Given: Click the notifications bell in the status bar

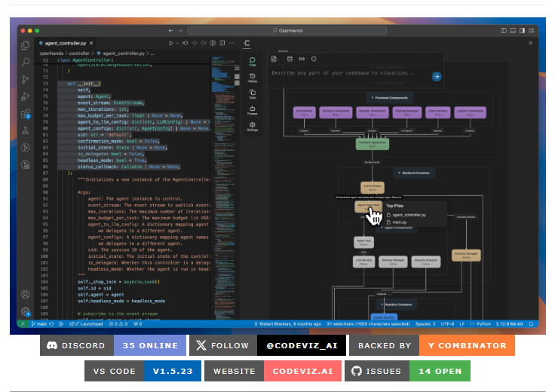Looking at the screenshot, I should pos(531,324).
